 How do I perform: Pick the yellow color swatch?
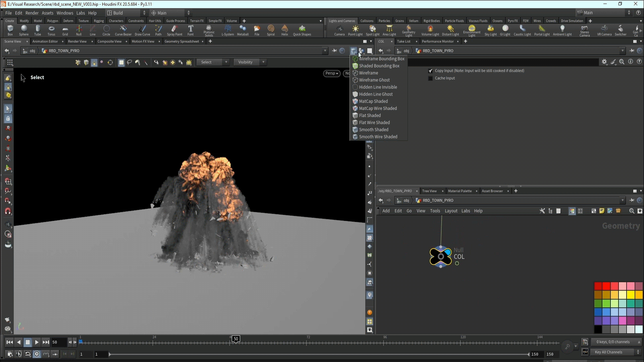[631, 295]
